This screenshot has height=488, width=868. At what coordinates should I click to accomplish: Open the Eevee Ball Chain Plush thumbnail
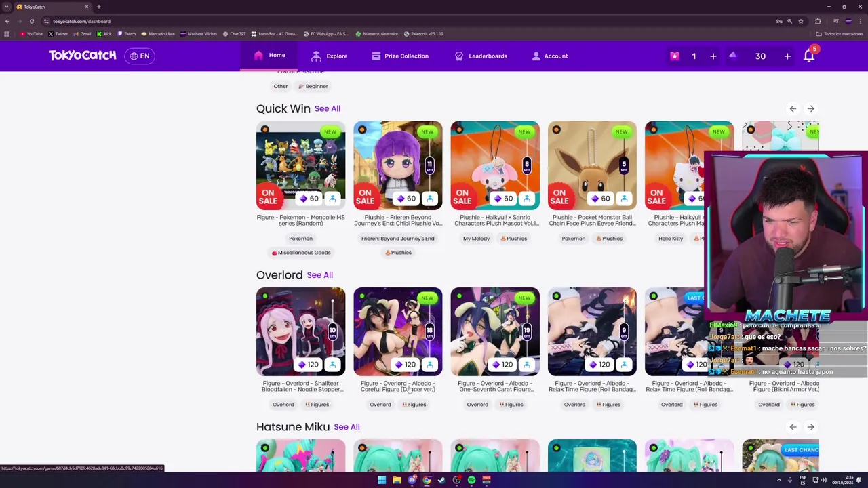pos(592,165)
